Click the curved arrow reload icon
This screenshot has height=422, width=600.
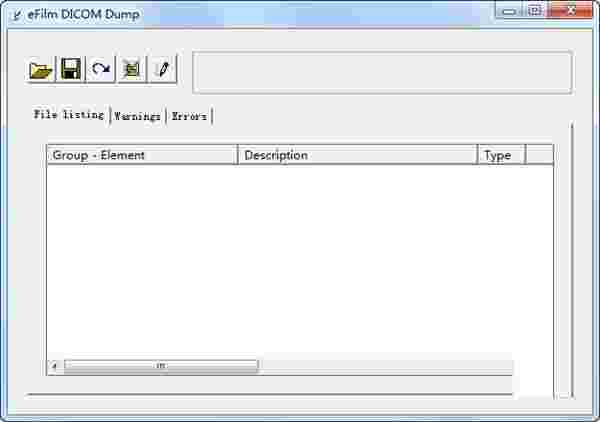pos(101,70)
